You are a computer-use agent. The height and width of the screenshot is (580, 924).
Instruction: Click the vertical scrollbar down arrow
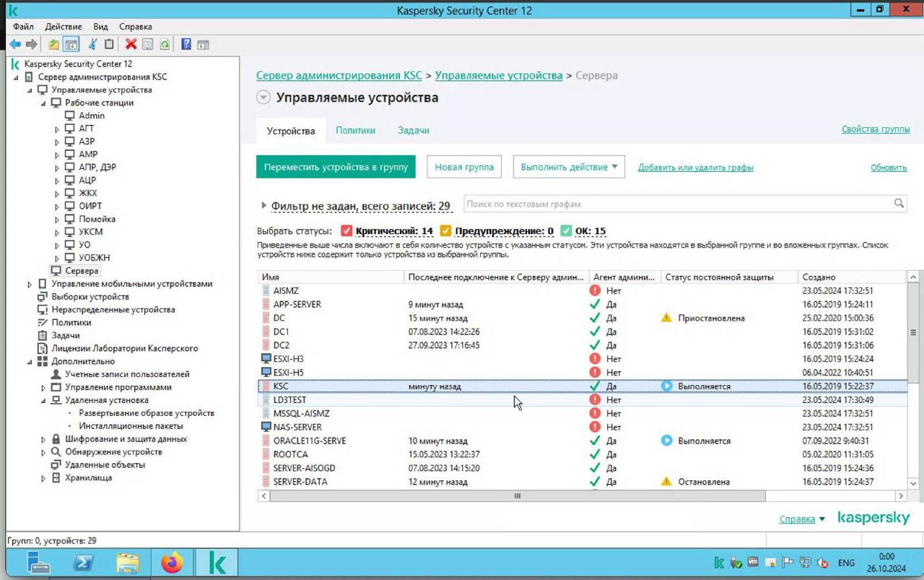(912, 482)
